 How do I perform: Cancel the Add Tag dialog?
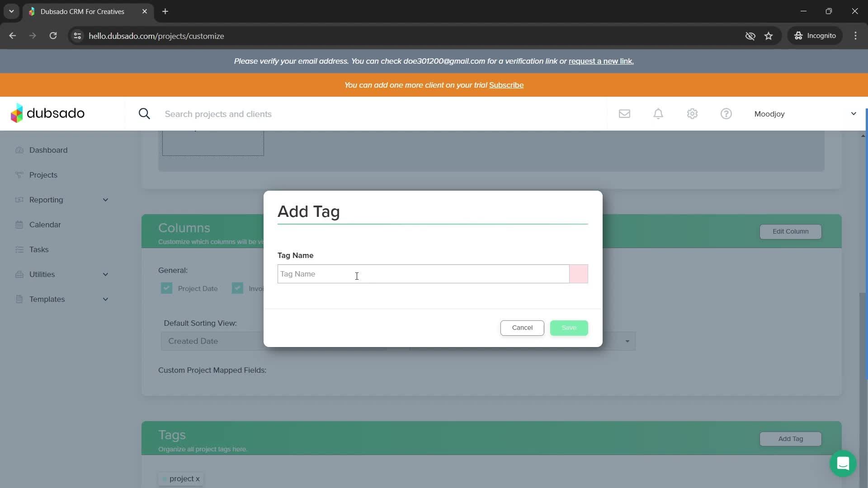tap(522, 328)
